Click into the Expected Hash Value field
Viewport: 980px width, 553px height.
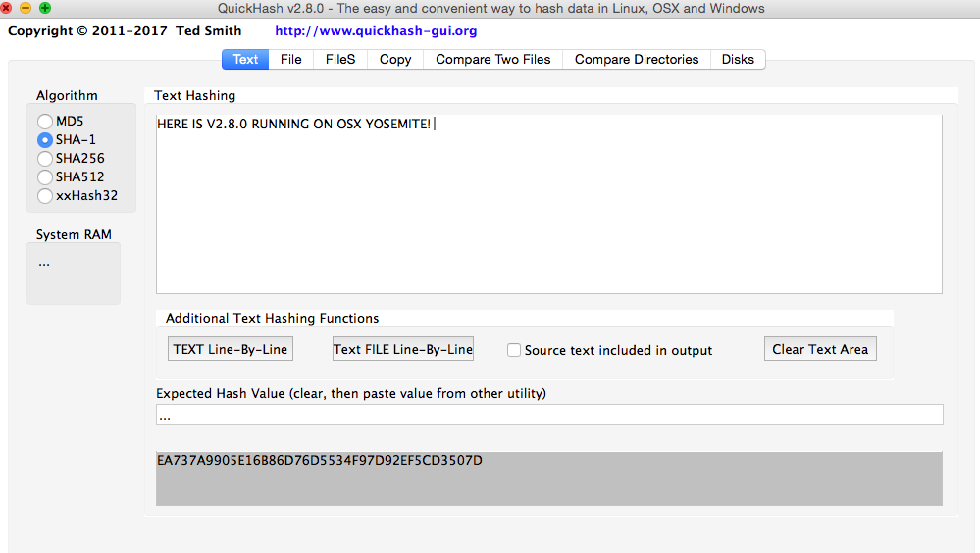[x=549, y=415]
